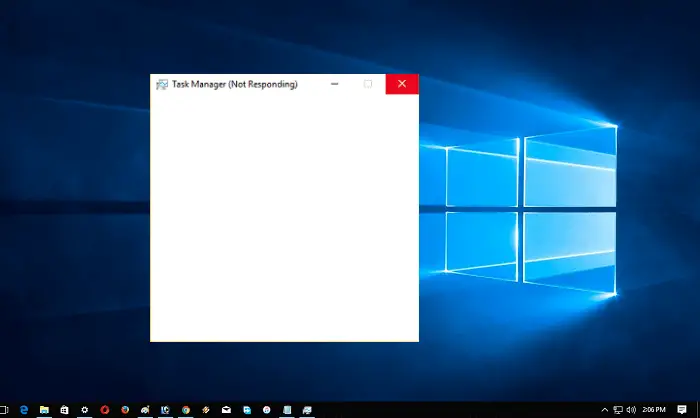
Task: Open the Mail envelope icon in taskbar
Action: (226, 410)
